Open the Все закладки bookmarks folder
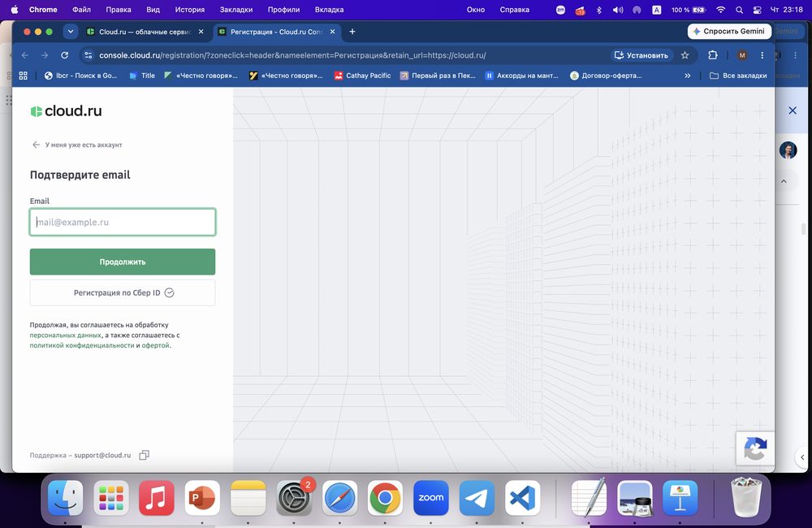The image size is (812, 528). tap(738, 76)
